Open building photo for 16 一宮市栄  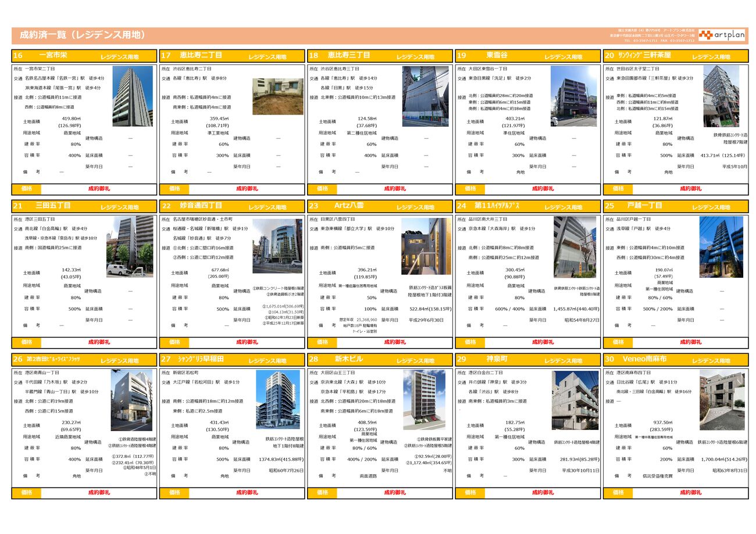(x=133, y=96)
